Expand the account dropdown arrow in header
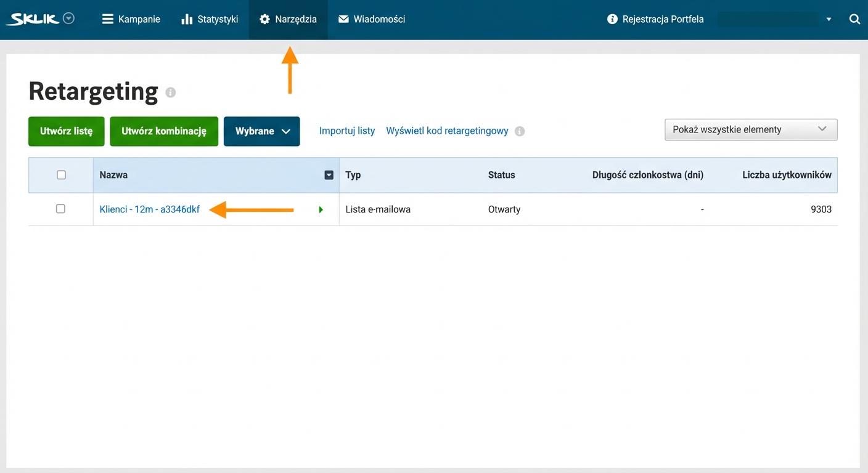 pos(829,20)
